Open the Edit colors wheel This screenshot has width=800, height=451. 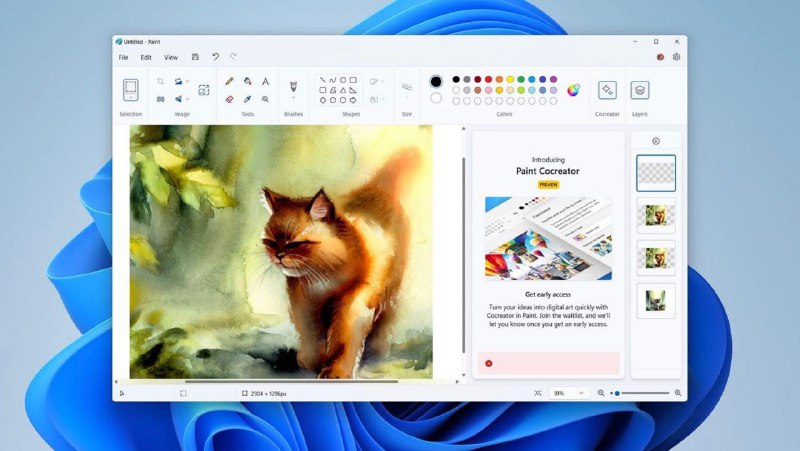coord(573,90)
